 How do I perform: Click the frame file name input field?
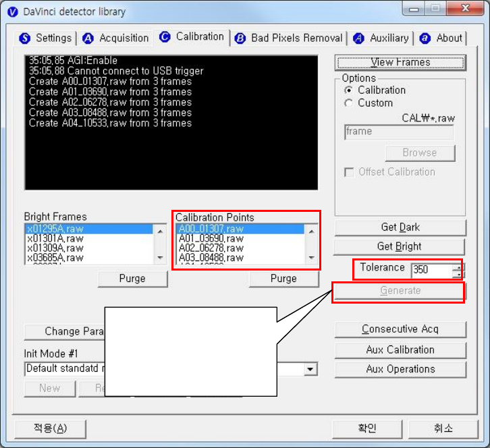point(399,132)
